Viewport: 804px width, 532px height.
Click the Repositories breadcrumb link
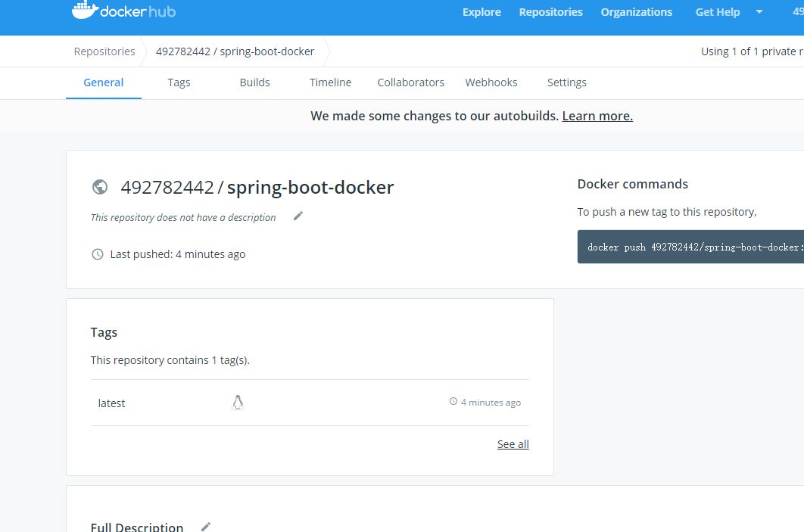point(104,51)
